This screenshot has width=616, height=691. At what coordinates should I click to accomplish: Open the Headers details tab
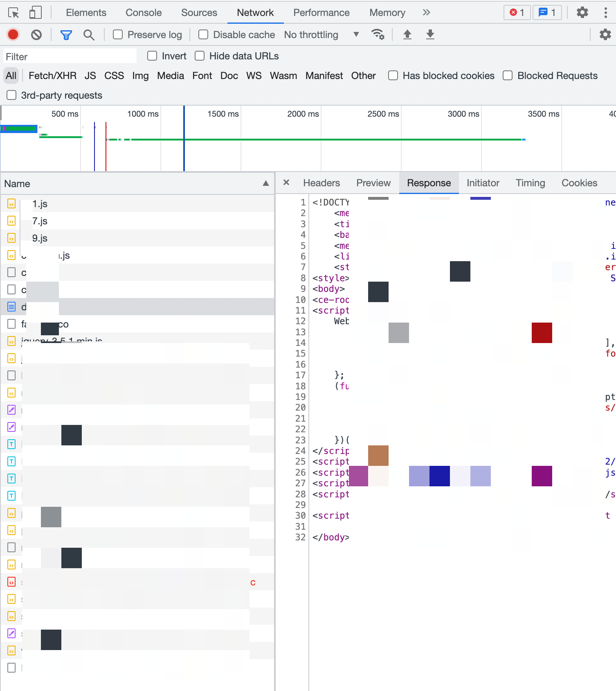[x=321, y=183]
